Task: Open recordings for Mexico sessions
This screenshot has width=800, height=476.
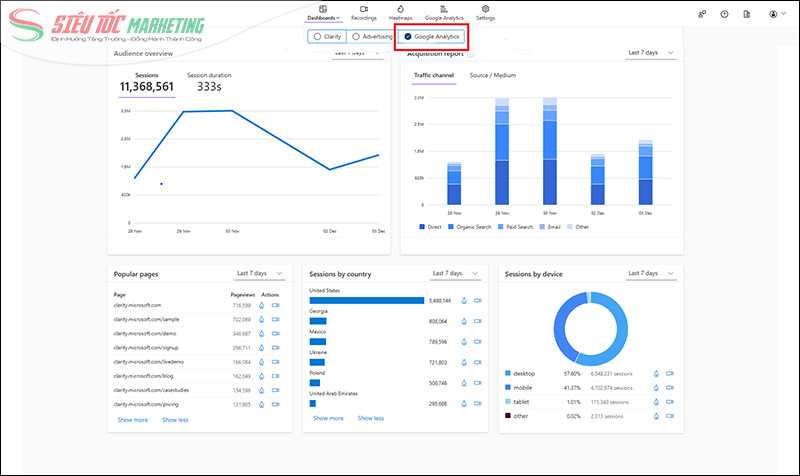Action: pos(478,342)
